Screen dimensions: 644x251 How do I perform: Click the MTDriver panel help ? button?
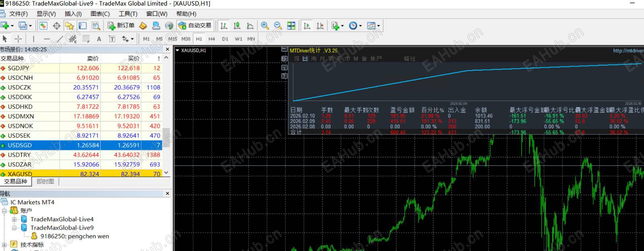pos(284,75)
